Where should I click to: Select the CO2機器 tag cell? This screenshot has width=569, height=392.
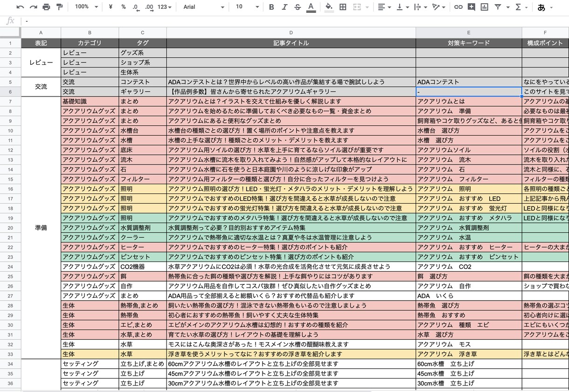[142, 267]
